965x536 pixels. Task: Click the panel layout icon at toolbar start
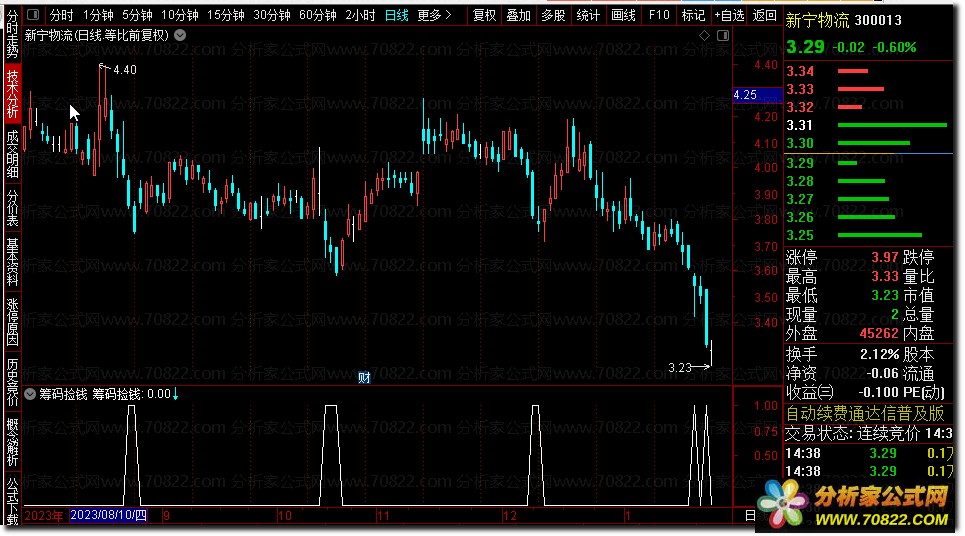(x=33, y=15)
